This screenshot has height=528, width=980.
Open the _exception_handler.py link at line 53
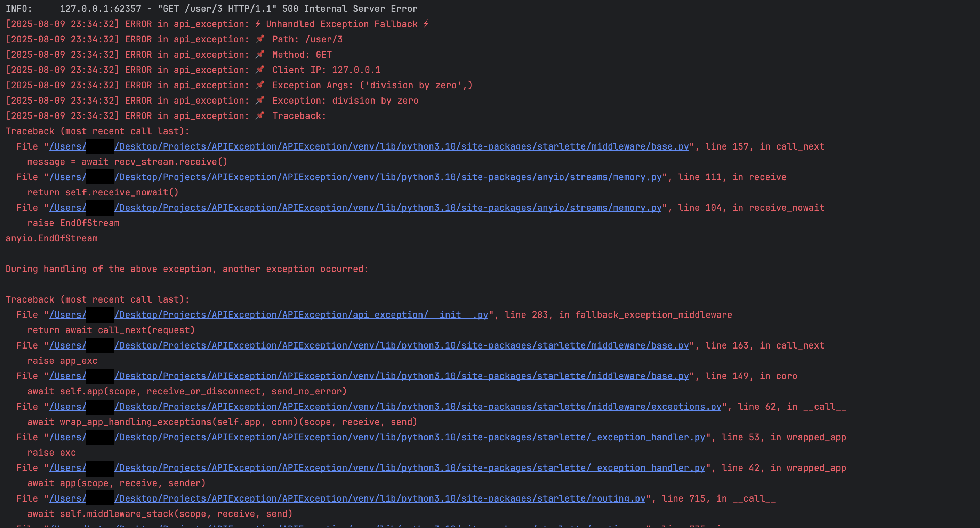(410, 438)
